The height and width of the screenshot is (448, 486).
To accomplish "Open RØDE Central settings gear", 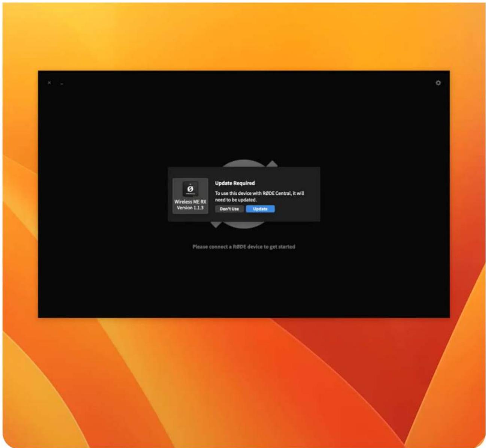I will [x=438, y=83].
